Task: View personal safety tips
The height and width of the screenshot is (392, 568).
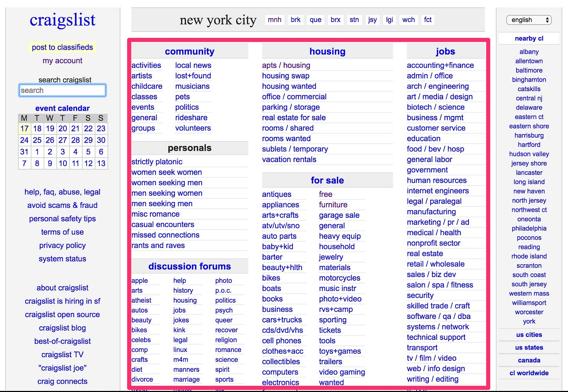Action: (62, 219)
